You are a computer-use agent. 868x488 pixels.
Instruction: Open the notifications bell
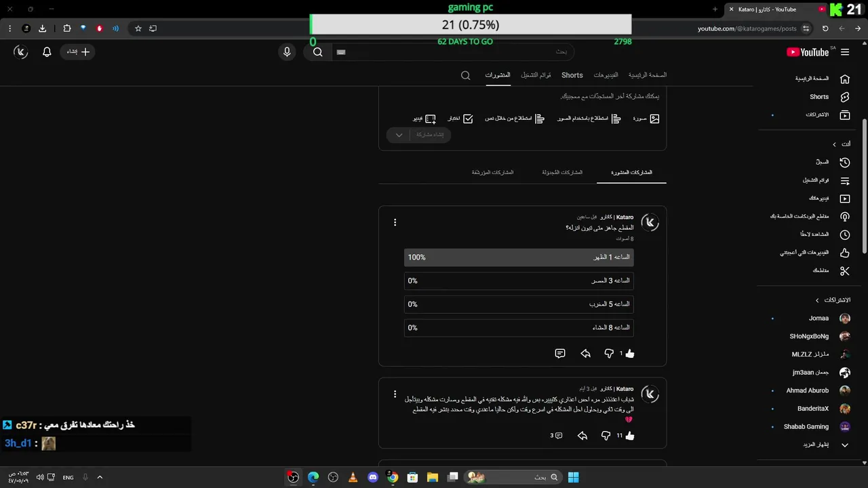(47, 52)
